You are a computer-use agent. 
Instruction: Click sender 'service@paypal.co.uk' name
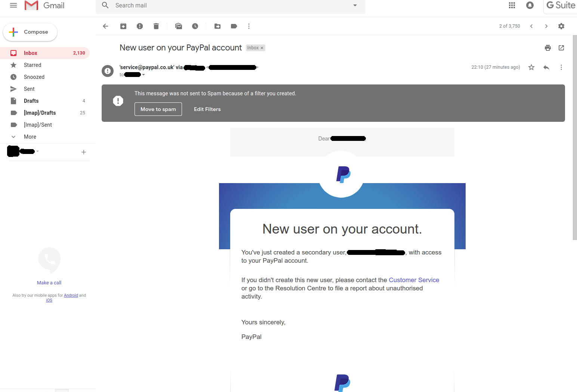tap(147, 67)
